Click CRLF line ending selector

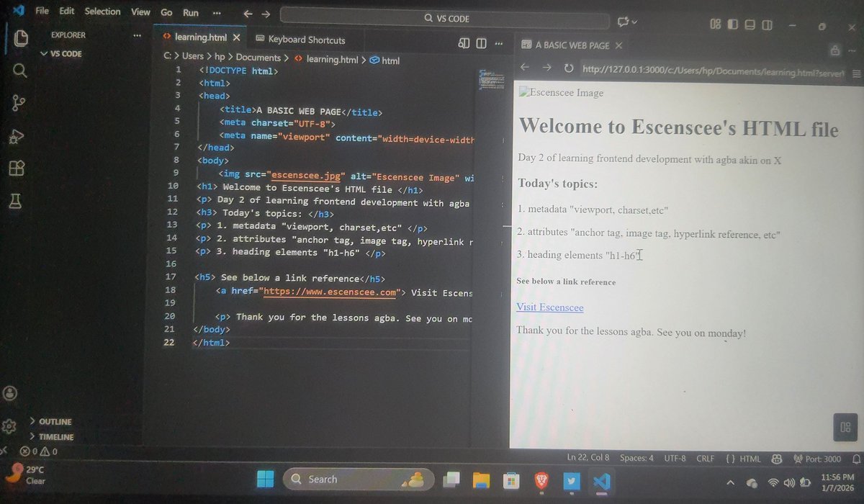pos(706,458)
